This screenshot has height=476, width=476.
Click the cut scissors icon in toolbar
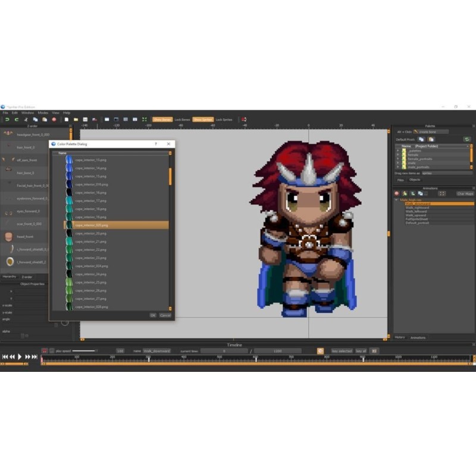26,120
